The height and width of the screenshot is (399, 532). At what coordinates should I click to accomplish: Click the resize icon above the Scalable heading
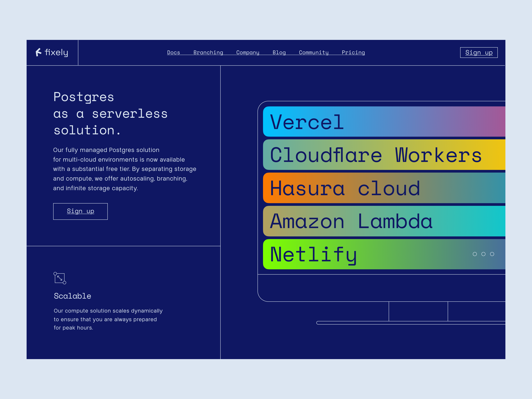pyautogui.click(x=60, y=278)
